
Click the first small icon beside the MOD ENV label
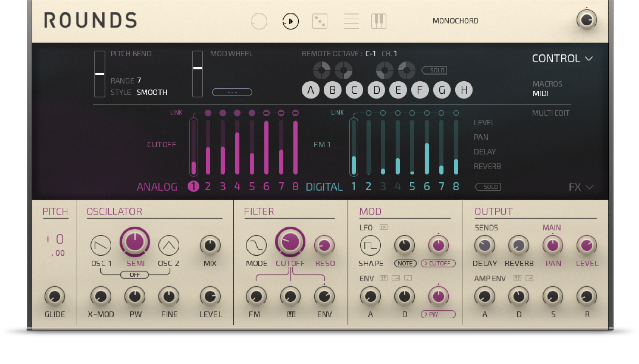click(383, 278)
